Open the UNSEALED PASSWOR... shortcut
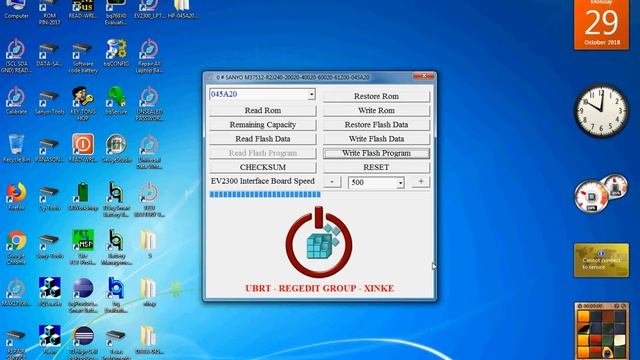This screenshot has height=360, width=640. point(149,104)
